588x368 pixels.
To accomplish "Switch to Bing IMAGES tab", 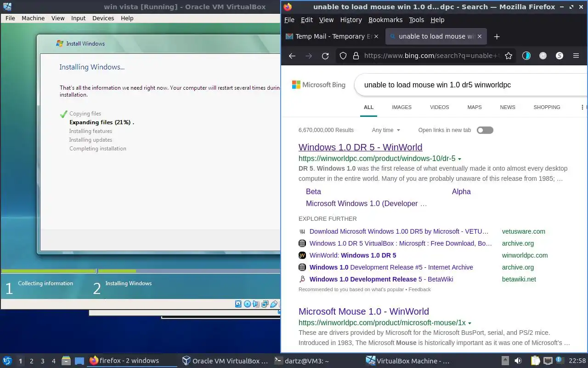I will pos(401,107).
